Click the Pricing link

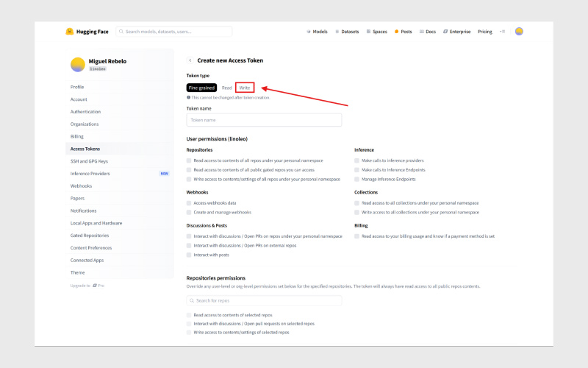tap(485, 32)
